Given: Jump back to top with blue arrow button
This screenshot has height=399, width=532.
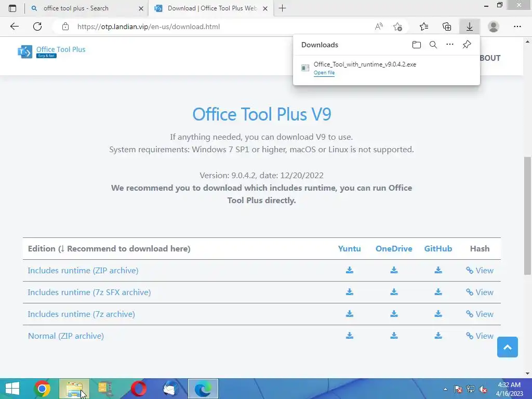Looking at the screenshot, I should click(508, 347).
